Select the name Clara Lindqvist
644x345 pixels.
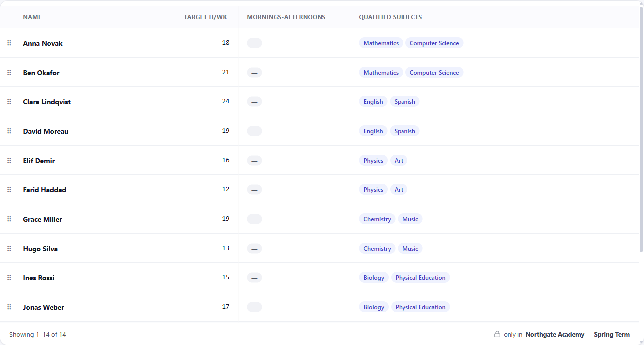click(47, 102)
